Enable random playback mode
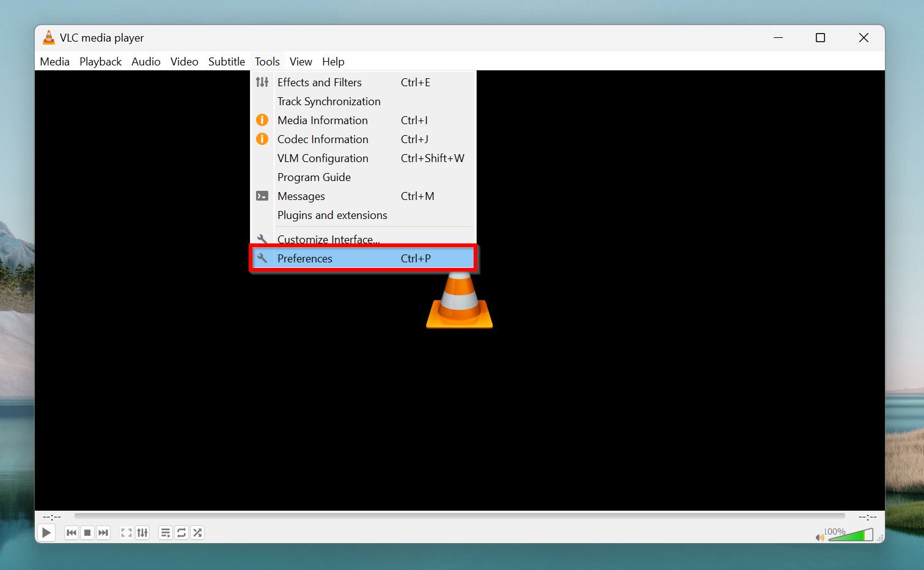 pyautogui.click(x=197, y=533)
